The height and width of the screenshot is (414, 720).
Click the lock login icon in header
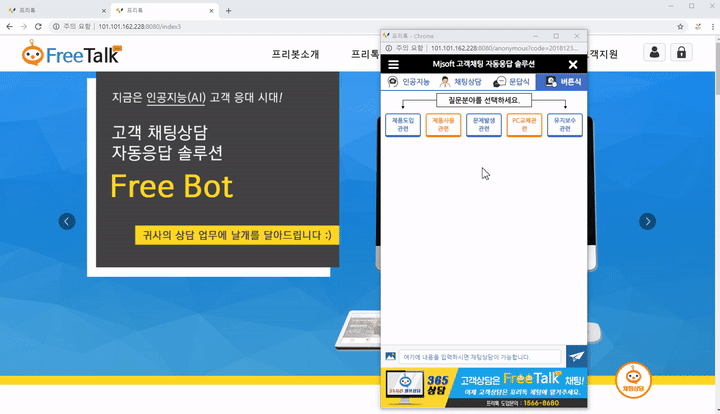681,52
